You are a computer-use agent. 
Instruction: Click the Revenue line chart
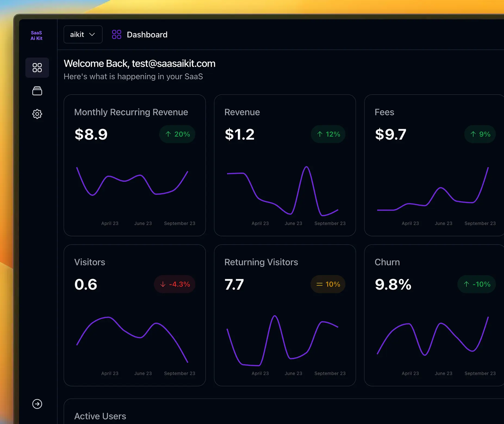tap(283, 191)
